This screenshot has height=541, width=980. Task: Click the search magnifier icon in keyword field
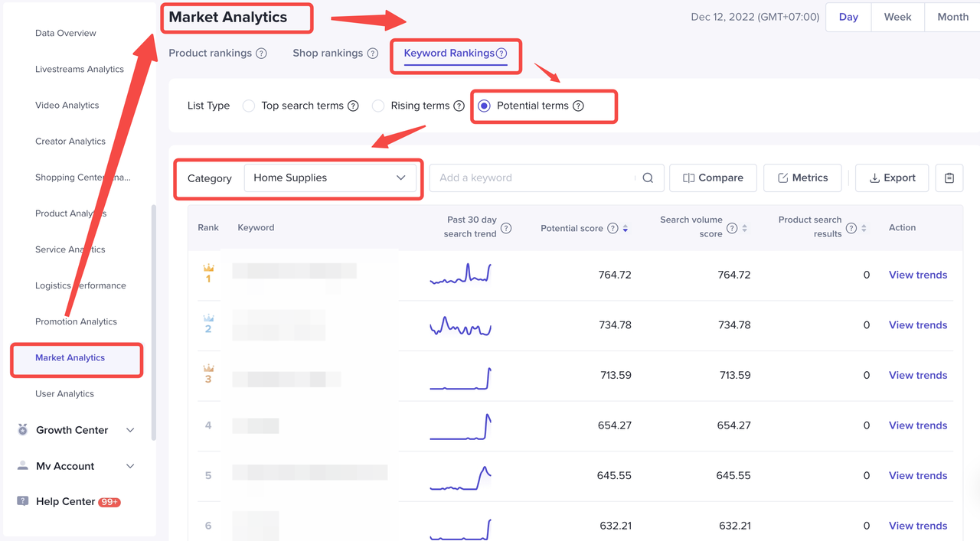point(648,178)
